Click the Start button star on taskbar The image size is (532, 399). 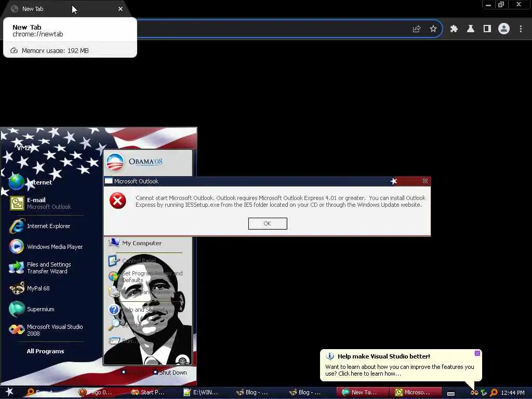coord(9,392)
